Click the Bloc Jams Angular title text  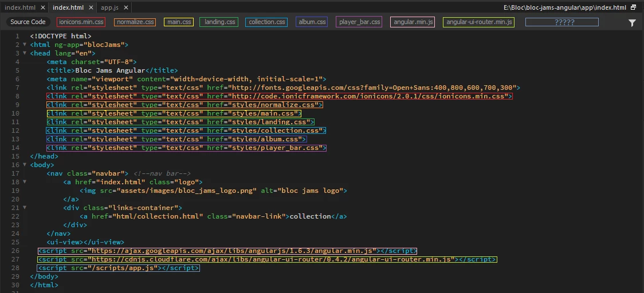pyautogui.click(x=110, y=70)
